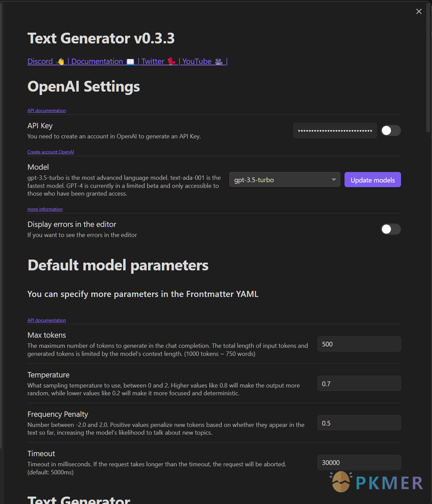Click the Model setting label
The image size is (432, 504).
click(38, 167)
